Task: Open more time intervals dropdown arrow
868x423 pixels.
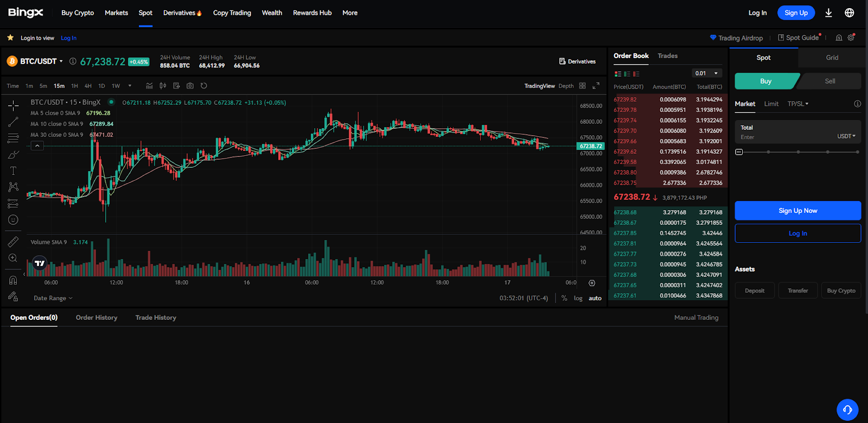Action: 130,86
